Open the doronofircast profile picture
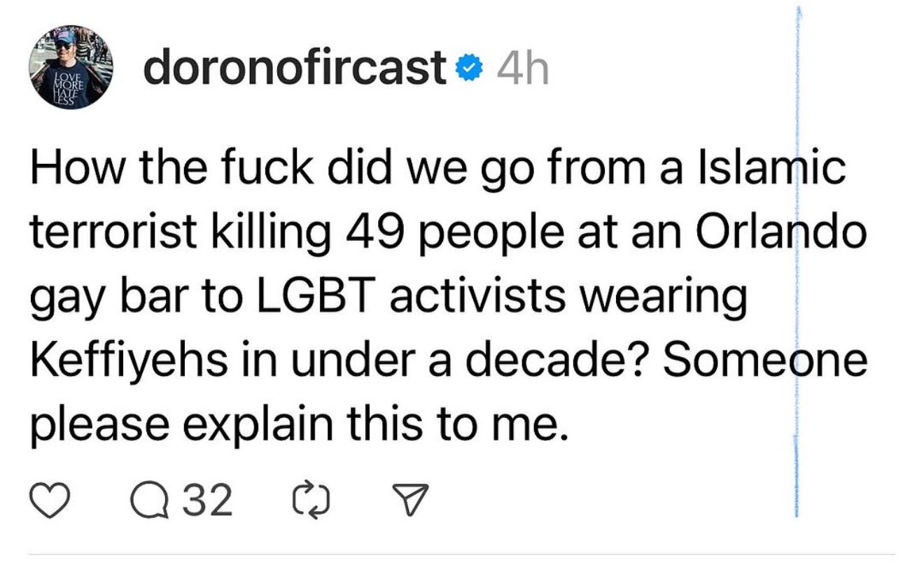Viewport: 924px width, 579px height. click(66, 67)
